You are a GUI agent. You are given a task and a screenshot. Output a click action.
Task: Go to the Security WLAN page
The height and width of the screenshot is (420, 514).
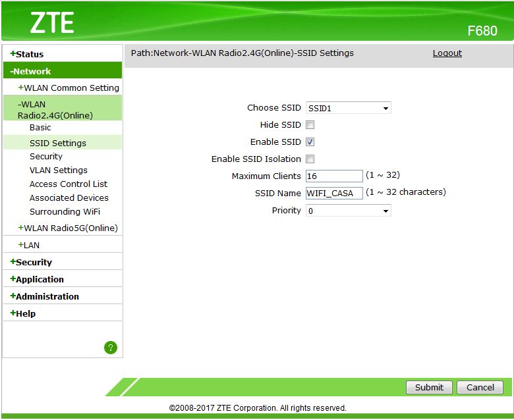tap(46, 157)
